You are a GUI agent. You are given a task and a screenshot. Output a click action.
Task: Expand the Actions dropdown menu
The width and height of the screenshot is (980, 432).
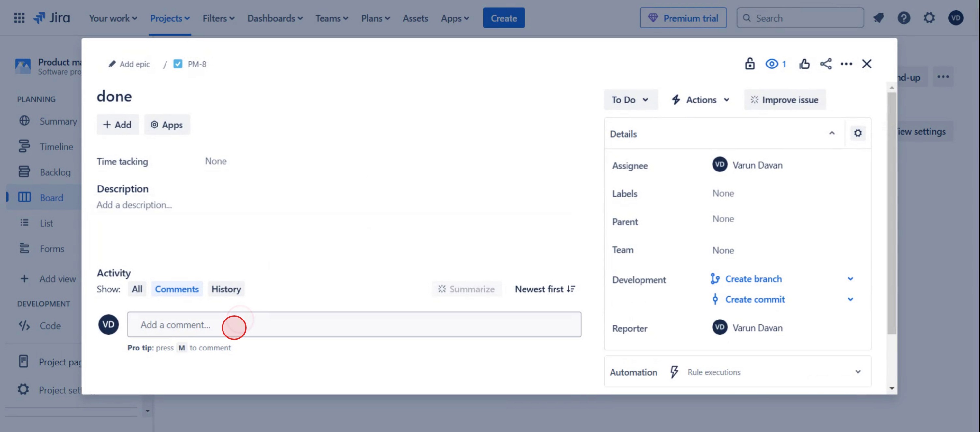click(701, 100)
